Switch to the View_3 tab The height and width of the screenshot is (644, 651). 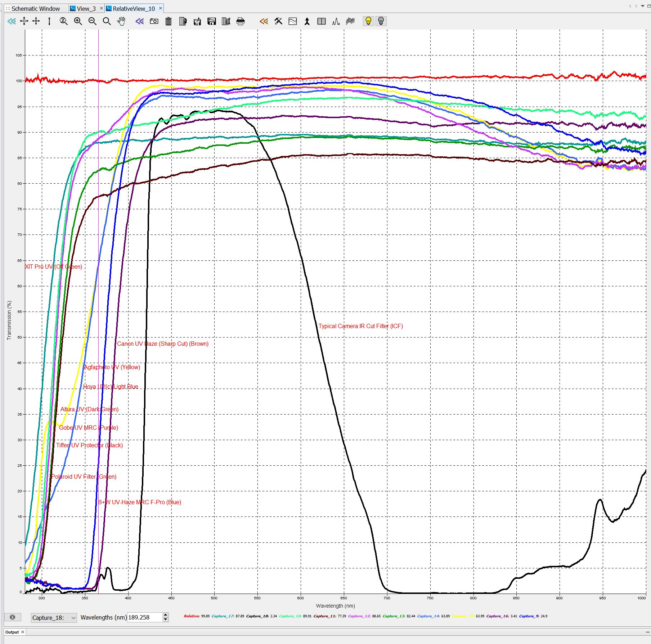click(86, 9)
